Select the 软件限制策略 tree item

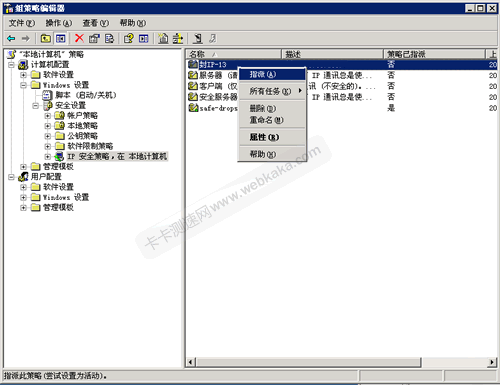(90, 146)
